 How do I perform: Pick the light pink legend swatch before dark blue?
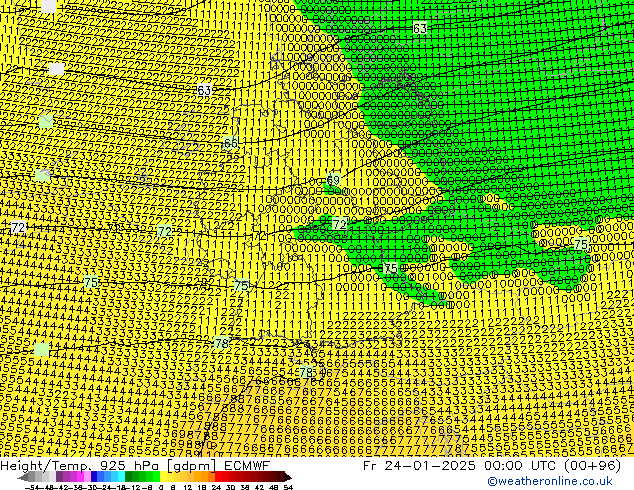[87, 477]
